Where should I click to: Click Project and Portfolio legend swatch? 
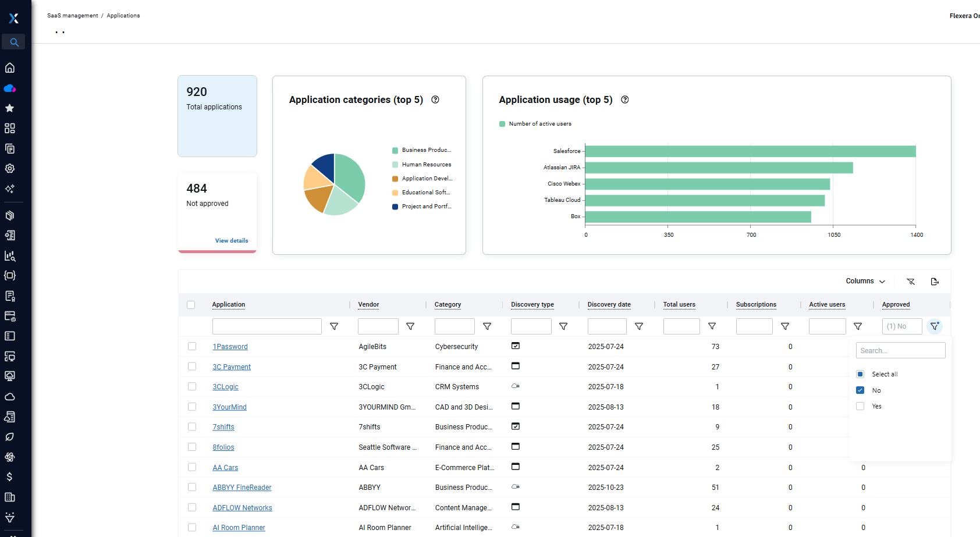click(395, 207)
